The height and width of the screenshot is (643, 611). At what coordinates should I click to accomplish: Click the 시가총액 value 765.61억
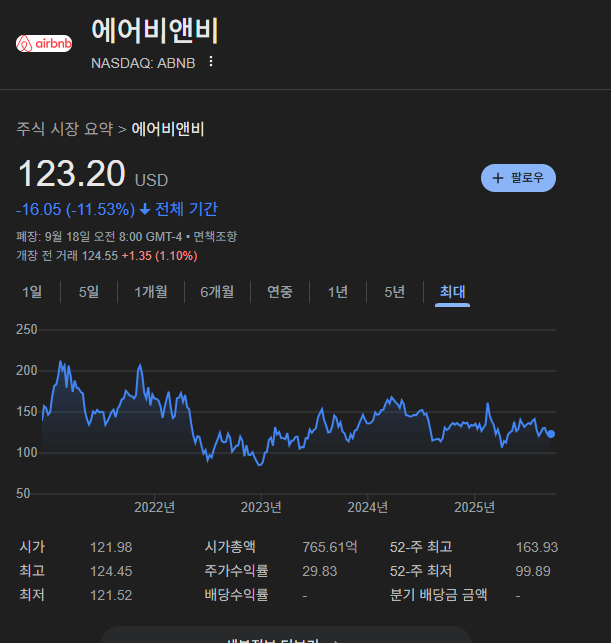click(330, 547)
